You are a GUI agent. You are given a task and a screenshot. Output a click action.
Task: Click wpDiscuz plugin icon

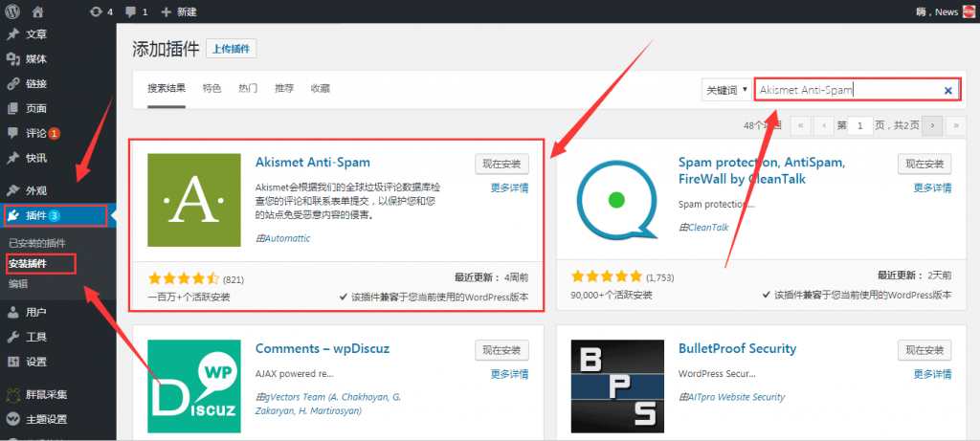[194, 386]
